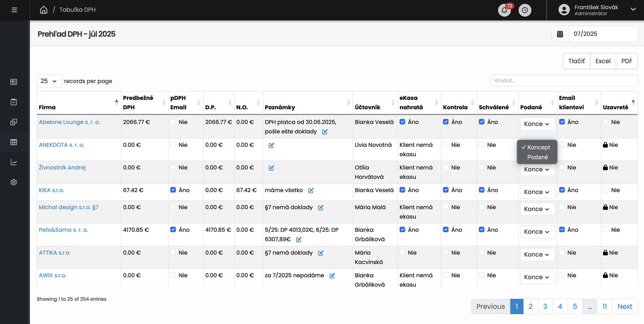The width and height of the screenshot is (644, 324).
Task: Open the Abelone Lounge s. r. o. link
Action: pos(69,122)
